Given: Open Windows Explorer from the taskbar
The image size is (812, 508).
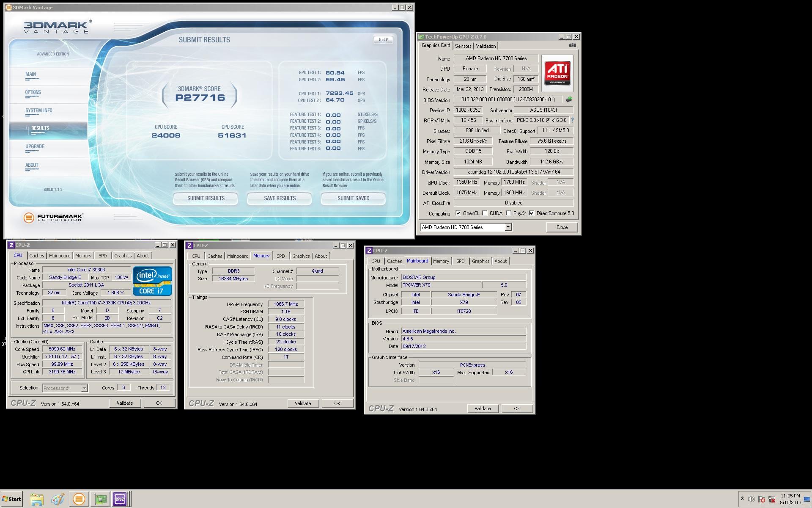Looking at the screenshot, I should click(37, 499).
